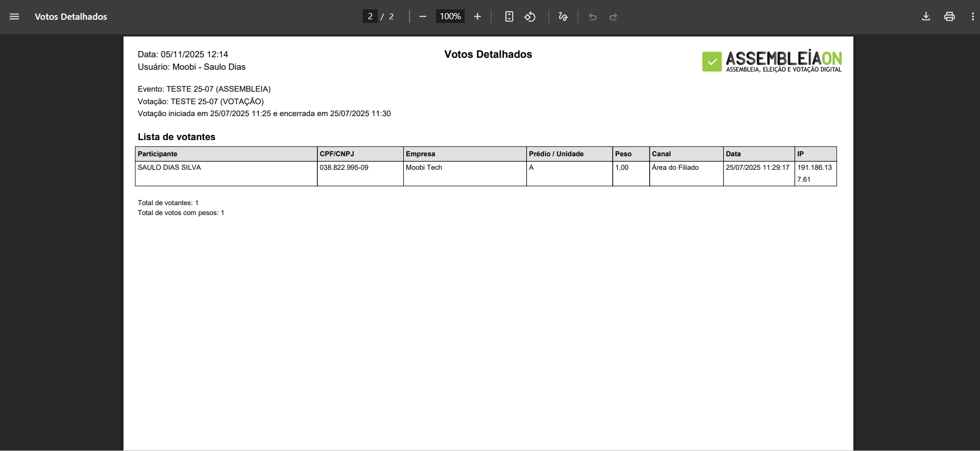
Task: Print the document via printer icon
Action: [x=949, y=17]
